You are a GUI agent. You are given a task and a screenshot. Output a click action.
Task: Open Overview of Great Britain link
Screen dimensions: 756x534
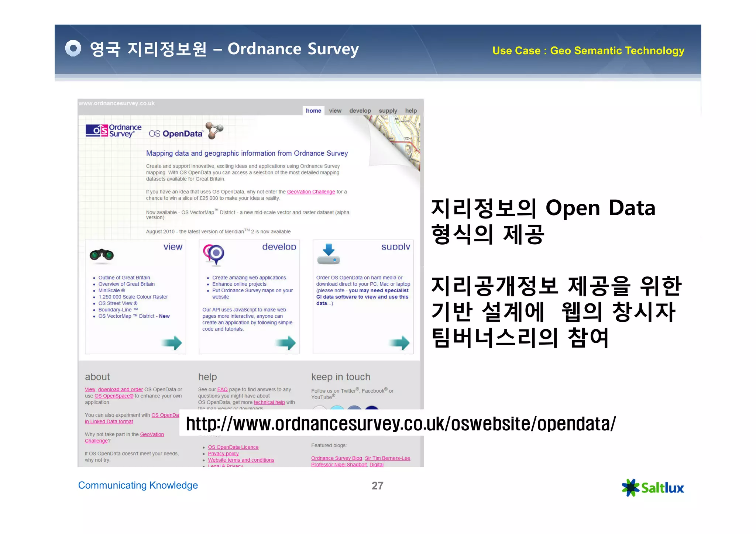click(126, 284)
